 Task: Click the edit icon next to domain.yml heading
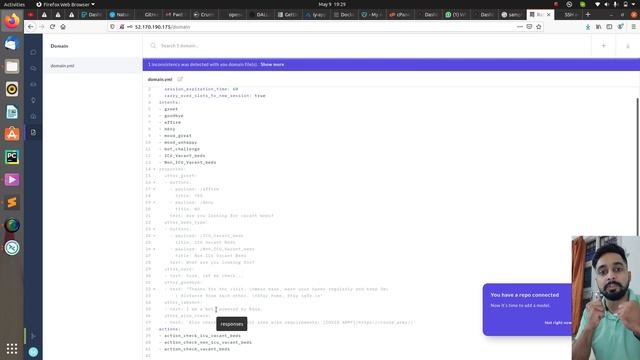click(x=180, y=79)
